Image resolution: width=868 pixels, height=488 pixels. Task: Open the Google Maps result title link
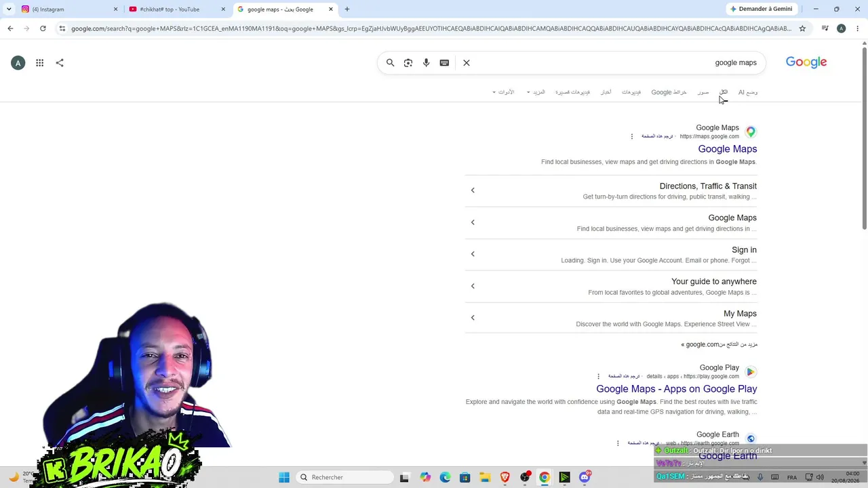pyautogui.click(x=727, y=149)
